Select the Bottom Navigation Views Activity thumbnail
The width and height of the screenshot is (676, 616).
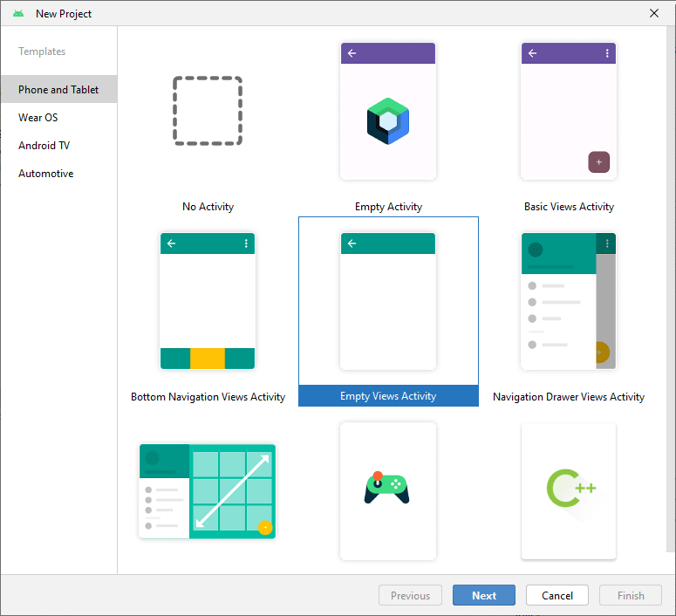point(208,301)
